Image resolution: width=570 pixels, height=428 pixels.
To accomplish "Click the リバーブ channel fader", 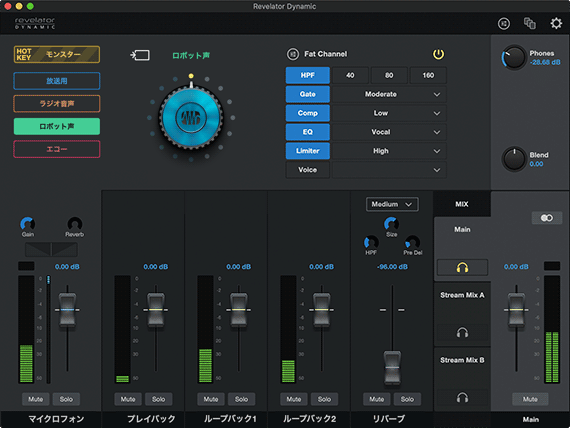I will (392, 367).
